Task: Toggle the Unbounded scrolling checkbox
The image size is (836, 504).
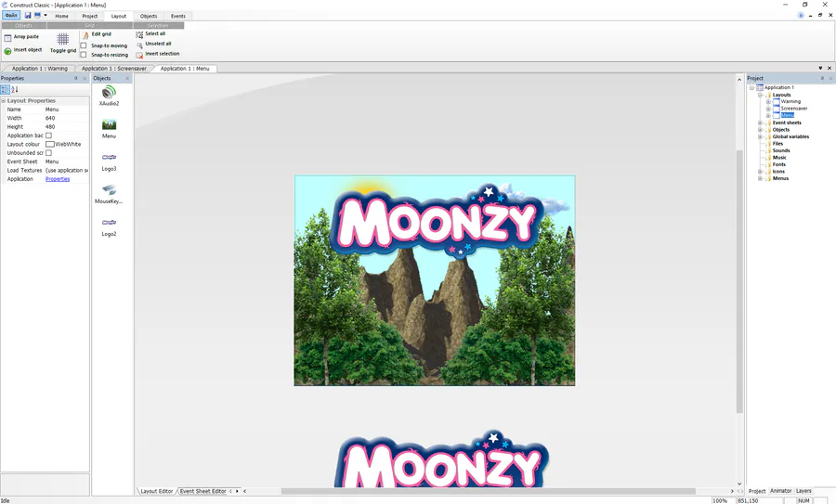Action: 48,153
